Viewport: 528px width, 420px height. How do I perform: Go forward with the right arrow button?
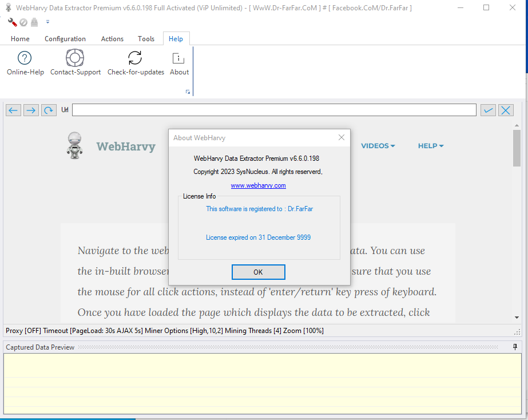[31, 110]
